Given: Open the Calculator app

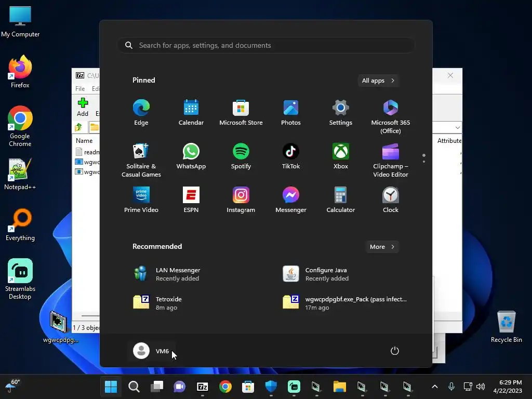Looking at the screenshot, I should coord(341,200).
